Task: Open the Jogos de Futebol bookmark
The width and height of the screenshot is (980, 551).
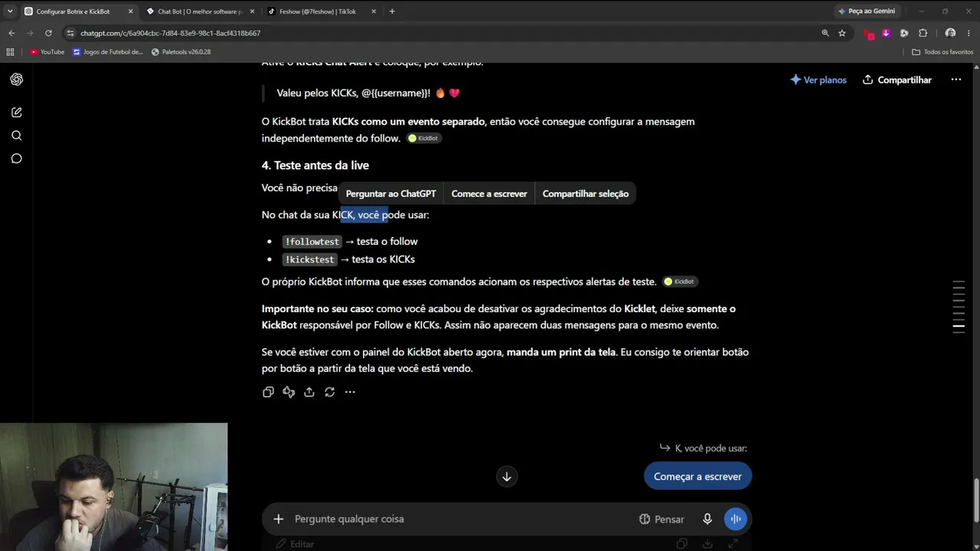Action: [x=108, y=52]
